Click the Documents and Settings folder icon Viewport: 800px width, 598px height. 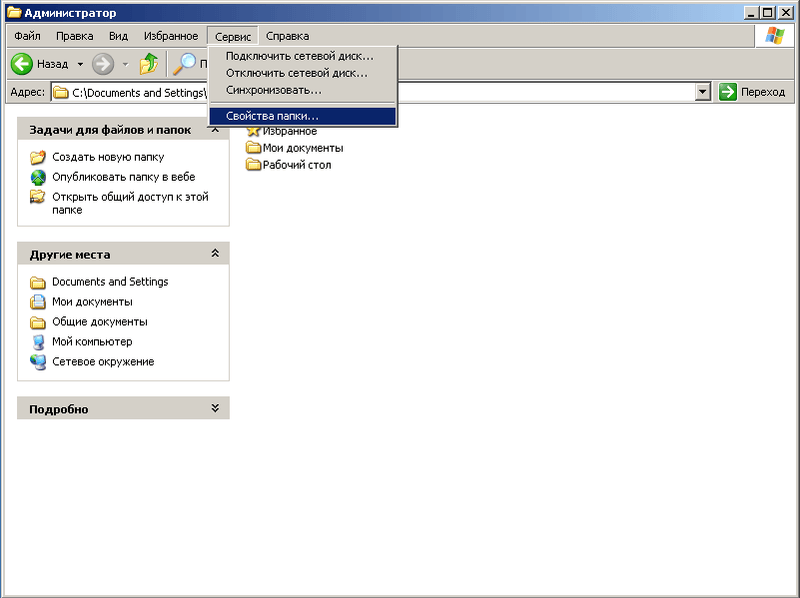[x=38, y=282]
